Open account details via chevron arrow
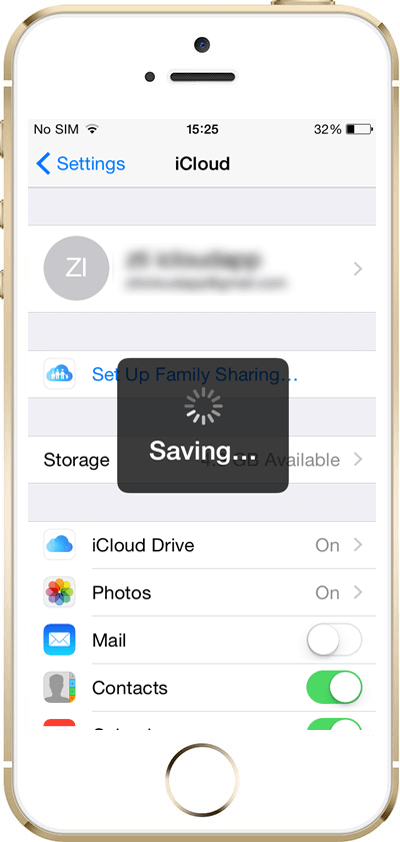The height and width of the screenshot is (842, 400). tap(358, 269)
